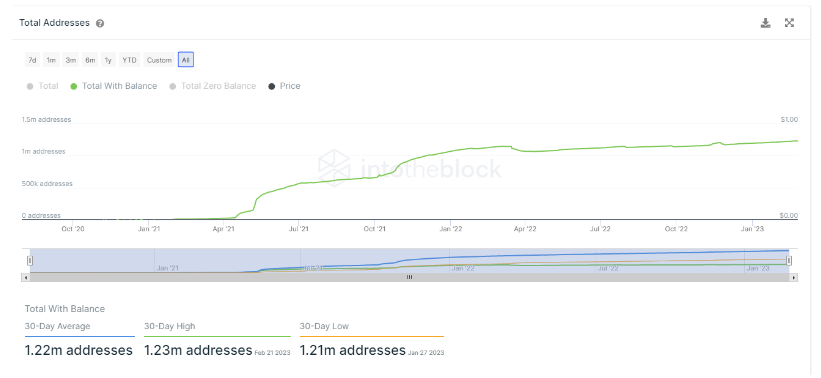Click the Jul '21 x-axis label
This screenshot has height=378, width=821.
coord(299,229)
